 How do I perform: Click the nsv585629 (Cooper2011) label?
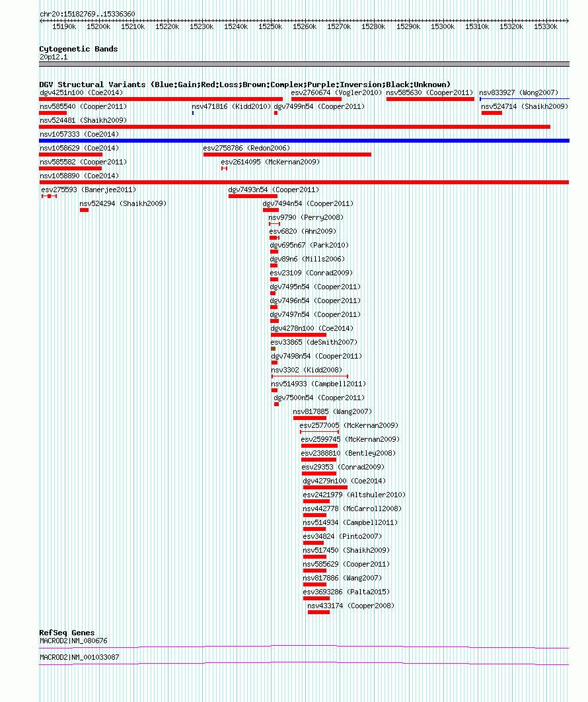[x=346, y=565]
